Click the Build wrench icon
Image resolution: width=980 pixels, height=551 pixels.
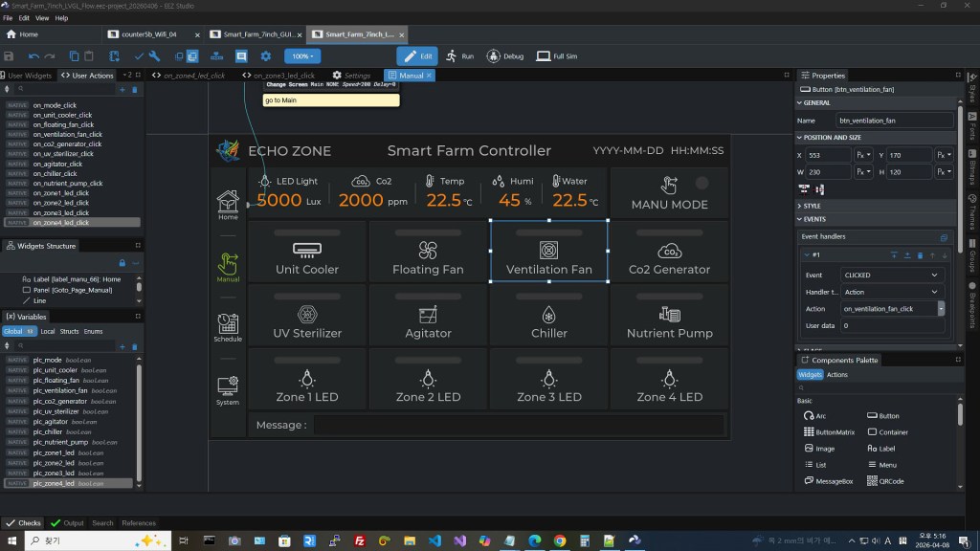point(154,56)
